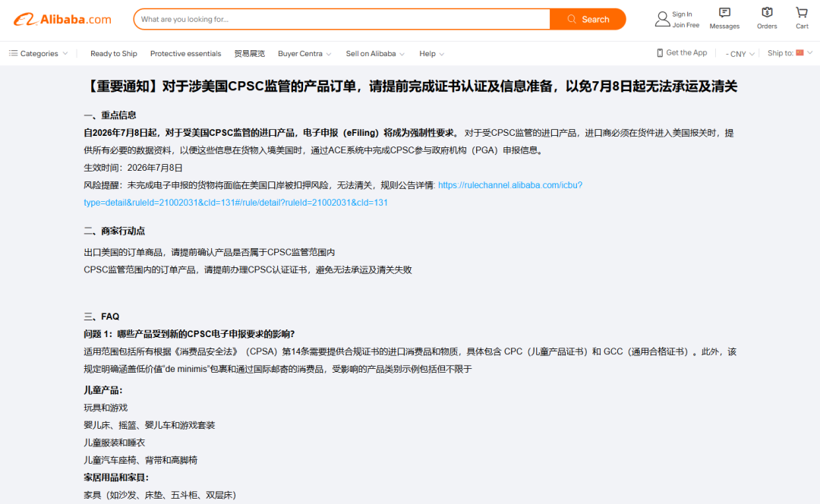Click the text 生效时间：2026年7月8日

(x=133, y=168)
